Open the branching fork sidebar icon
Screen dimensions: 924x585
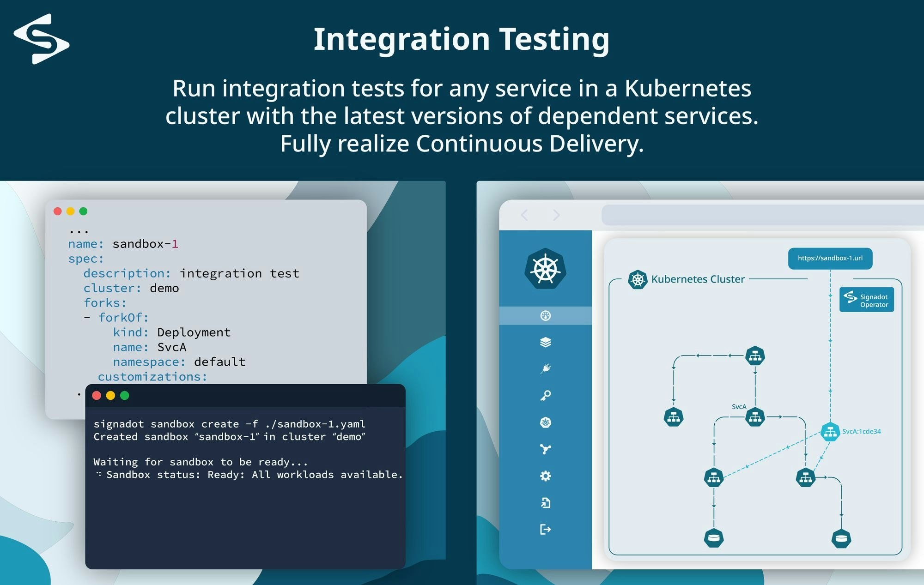pos(545,449)
